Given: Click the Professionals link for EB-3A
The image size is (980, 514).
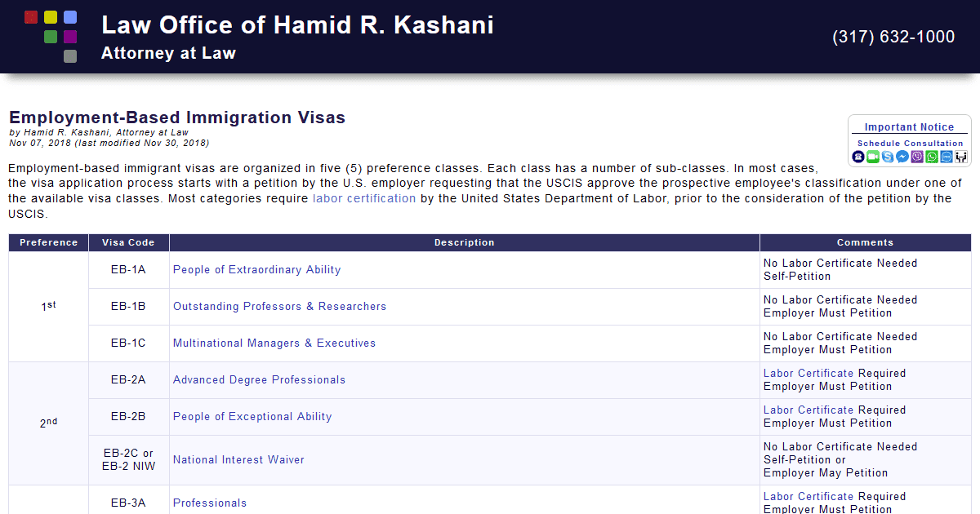Looking at the screenshot, I should (209, 503).
